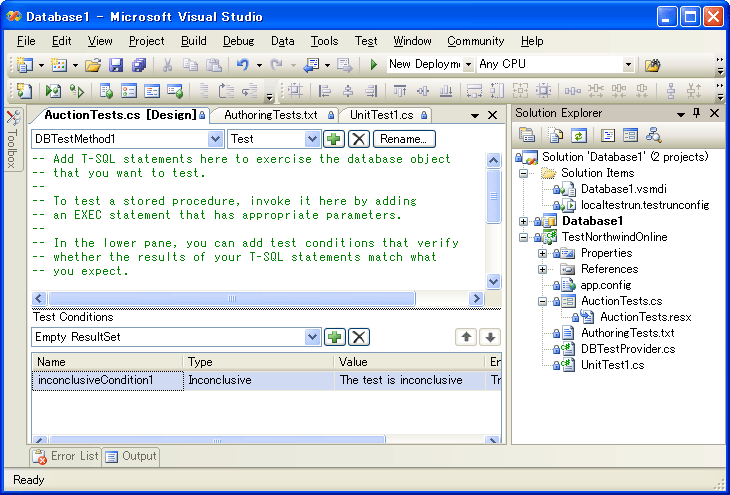Click the X delete button beside Rename
Viewport: 730px width, 495px height.
coord(359,139)
